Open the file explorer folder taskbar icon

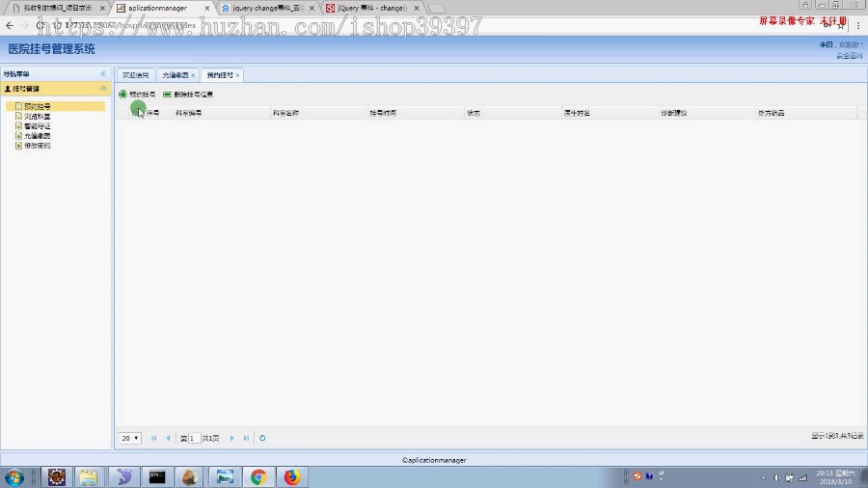coord(89,477)
